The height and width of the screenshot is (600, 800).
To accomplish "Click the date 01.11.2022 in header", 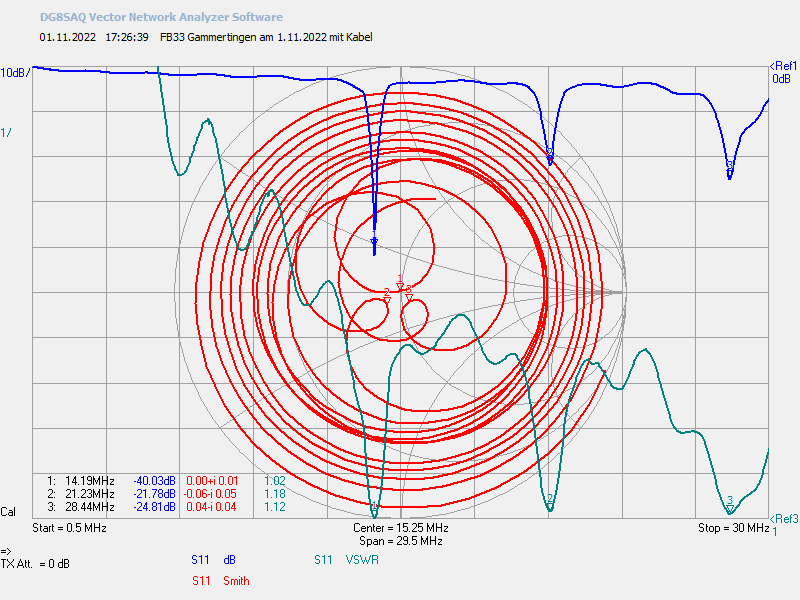I will [x=68, y=37].
